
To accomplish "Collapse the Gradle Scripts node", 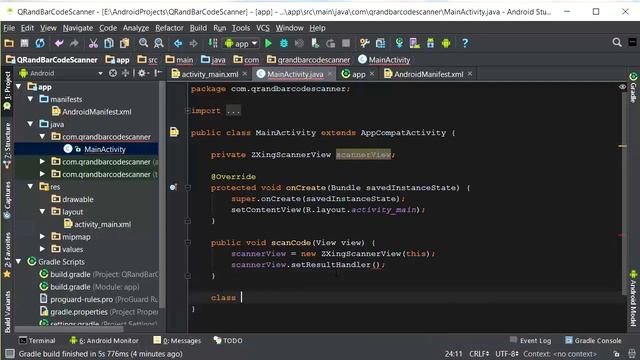I will point(18,261).
